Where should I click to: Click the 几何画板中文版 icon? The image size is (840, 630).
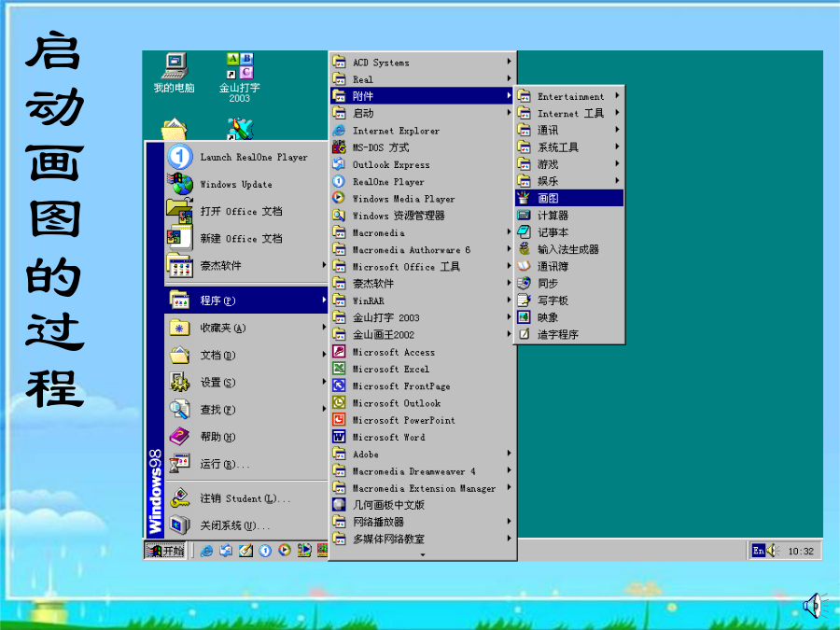tap(339, 505)
